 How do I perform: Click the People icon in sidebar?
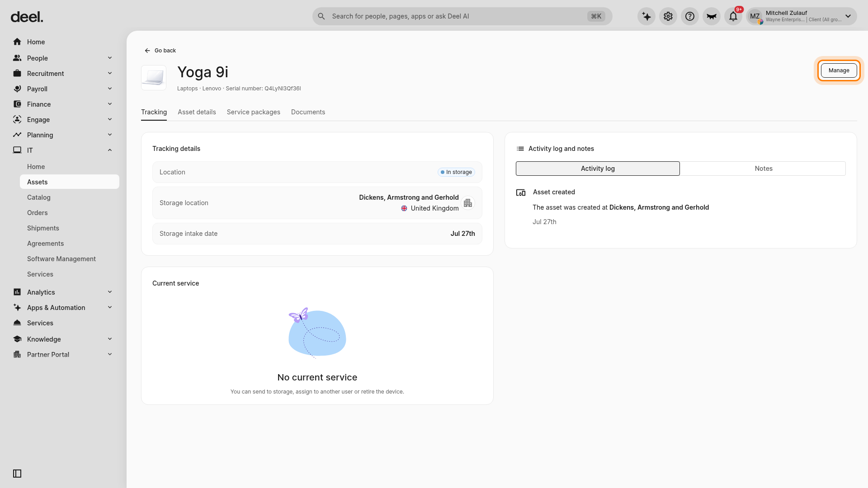coord(17,58)
